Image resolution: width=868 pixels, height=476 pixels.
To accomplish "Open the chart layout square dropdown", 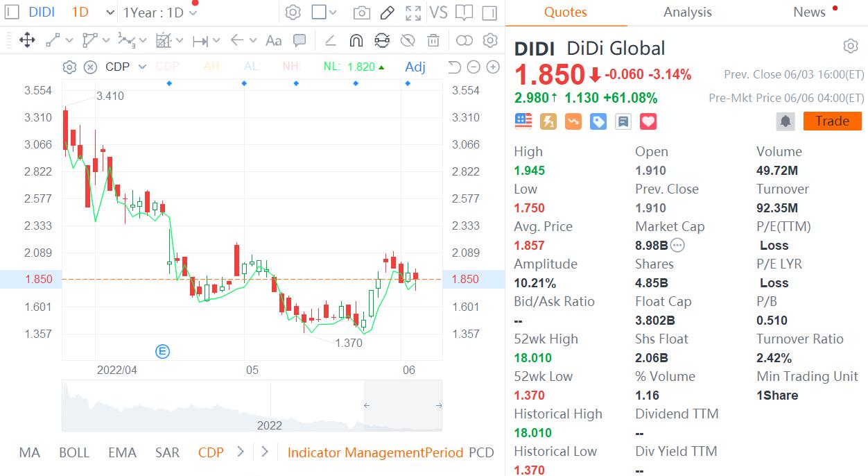I will [324, 12].
